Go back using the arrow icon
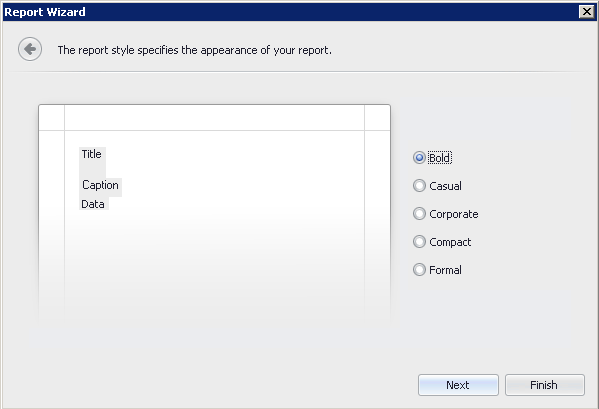 click(30, 49)
